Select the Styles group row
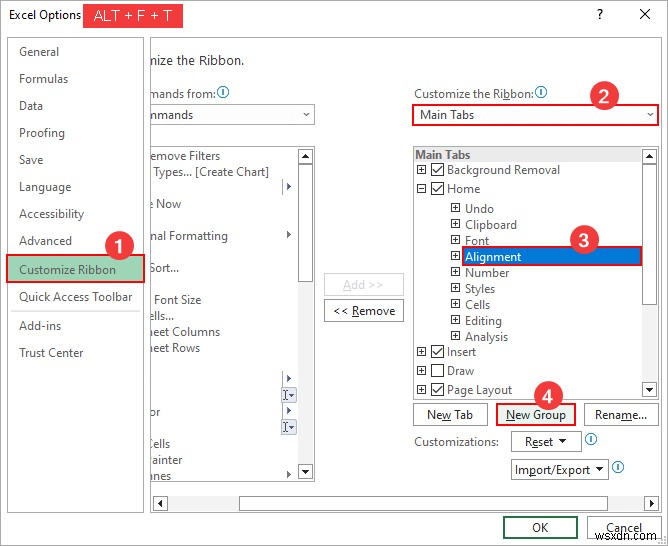Image resolution: width=668 pixels, height=546 pixels. click(480, 289)
